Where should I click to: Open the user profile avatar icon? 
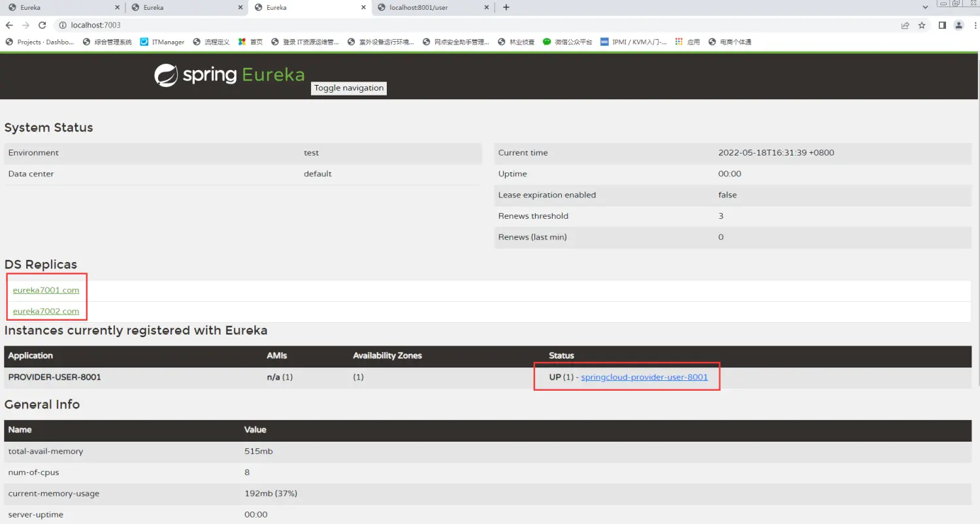coord(958,25)
